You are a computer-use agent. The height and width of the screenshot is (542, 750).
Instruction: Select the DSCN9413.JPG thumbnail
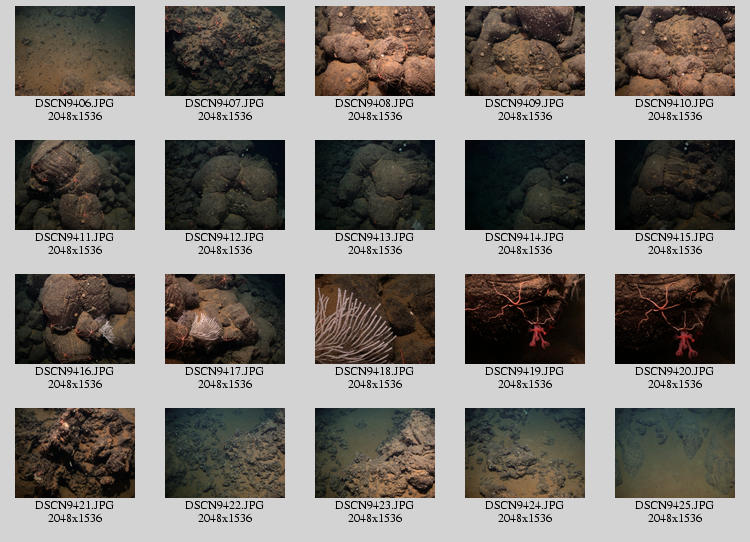(375, 185)
